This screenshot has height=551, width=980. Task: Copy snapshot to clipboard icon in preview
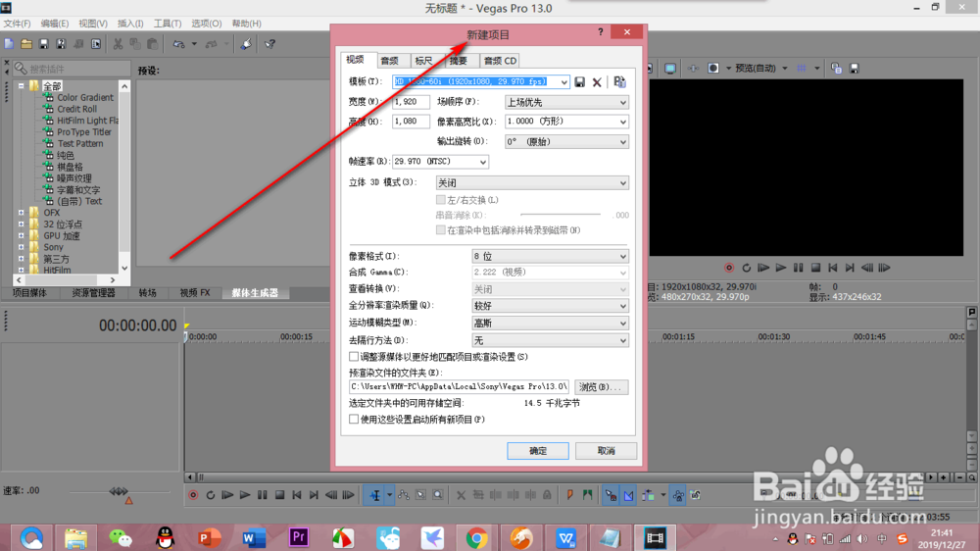pos(836,69)
